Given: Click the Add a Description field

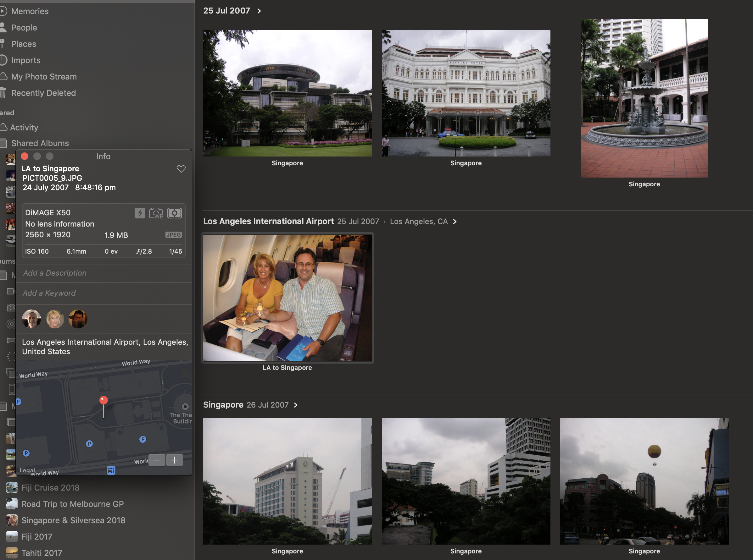Looking at the screenshot, I should pos(54,273).
